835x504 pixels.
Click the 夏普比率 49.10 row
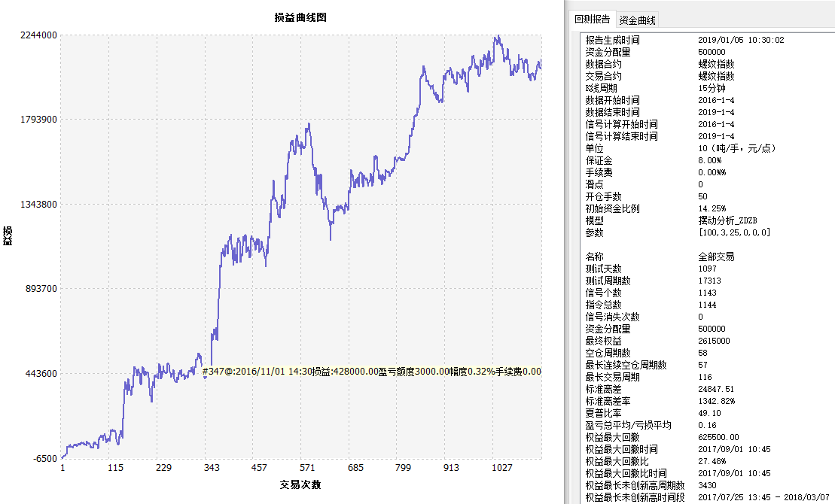603,413
